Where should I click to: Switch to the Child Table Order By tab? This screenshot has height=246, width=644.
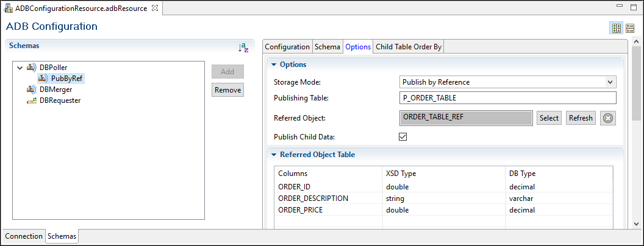pos(409,47)
